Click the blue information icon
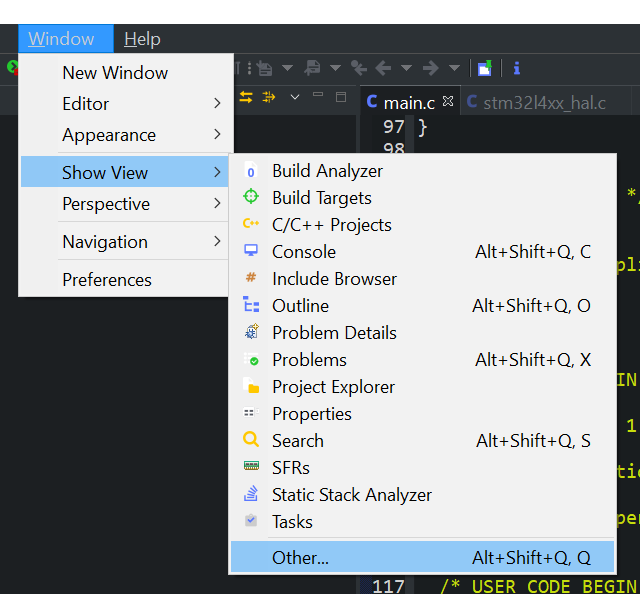This screenshot has width=640, height=594. click(517, 68)
